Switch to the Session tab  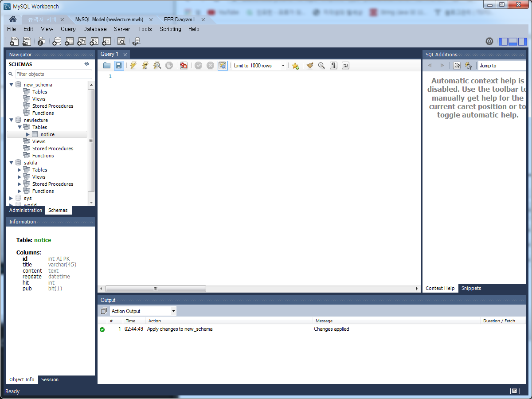click(x=50, y=379)
